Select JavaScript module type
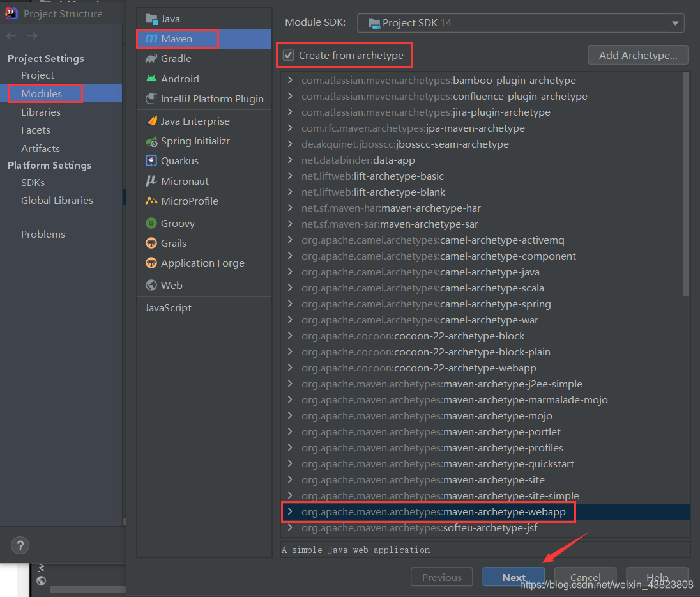 point(168,307)
